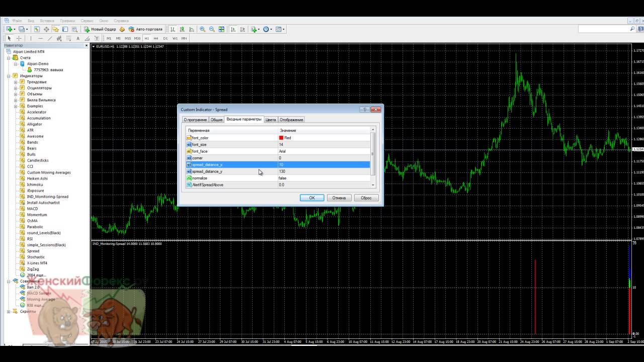Select the Text Label T tool

click(97, 38)
